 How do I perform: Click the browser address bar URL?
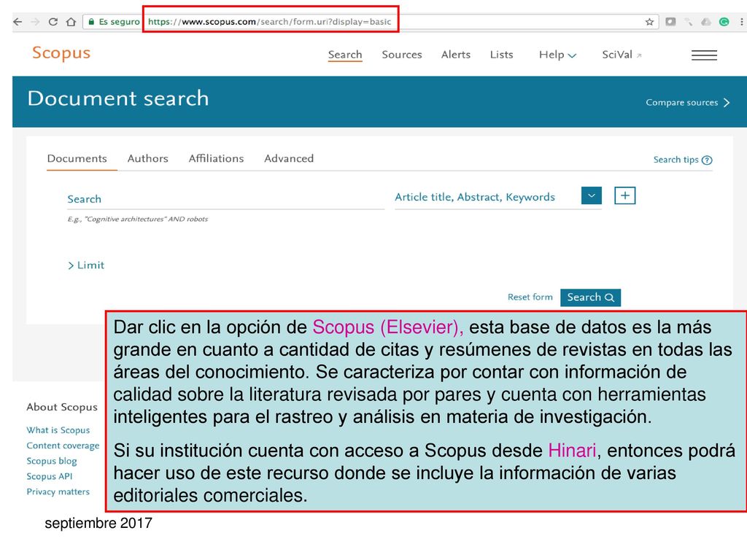[x=269, y=22]
